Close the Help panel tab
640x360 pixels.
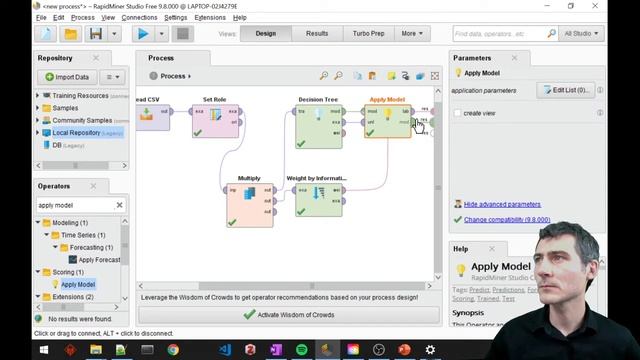492,249
